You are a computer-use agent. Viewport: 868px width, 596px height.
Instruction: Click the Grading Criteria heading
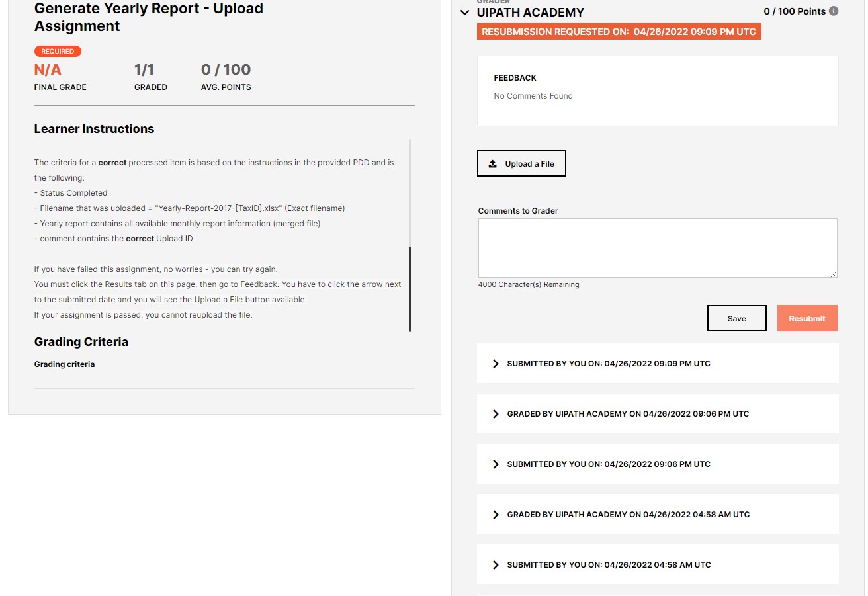click(81, 341)
